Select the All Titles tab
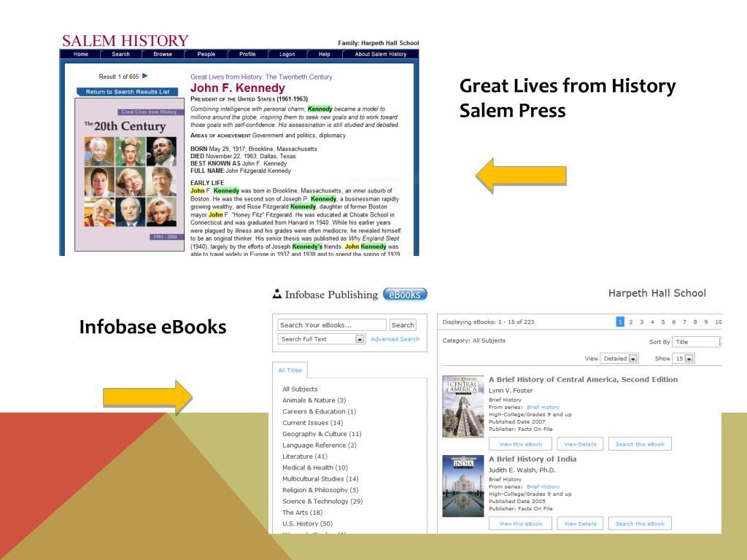747x560 pixels. pyautogui.click(x=290, y=370)
